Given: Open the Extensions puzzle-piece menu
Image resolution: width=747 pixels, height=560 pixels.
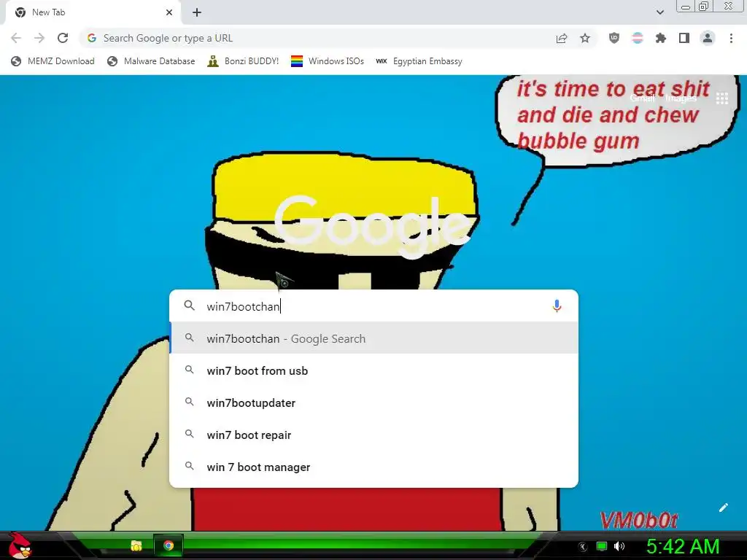Looking at the screenshot, I should 661,38.
